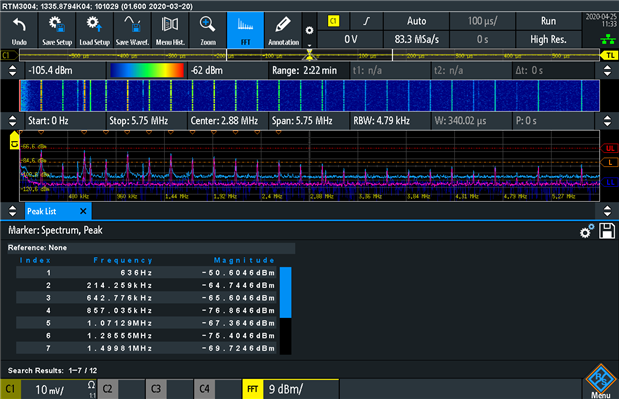Image resolution: width=619 pixels, height=399 pixels.
Task: Close the Peak List tab
Action: point(83,212)
